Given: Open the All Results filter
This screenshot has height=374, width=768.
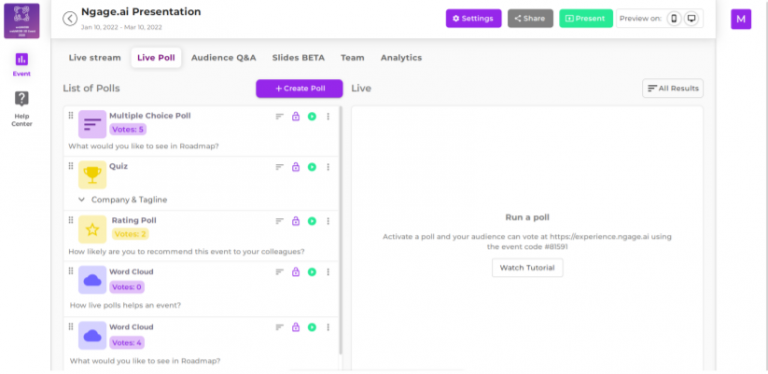Looking at the screenshot, I should pos(673,89).
